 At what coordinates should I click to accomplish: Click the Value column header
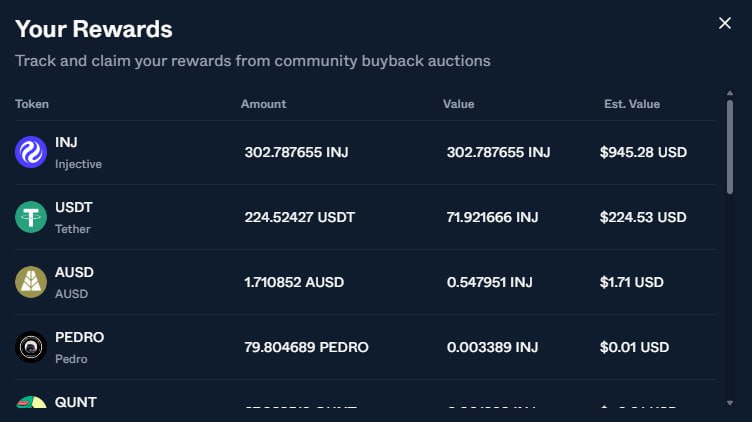(x=459, y=104)
